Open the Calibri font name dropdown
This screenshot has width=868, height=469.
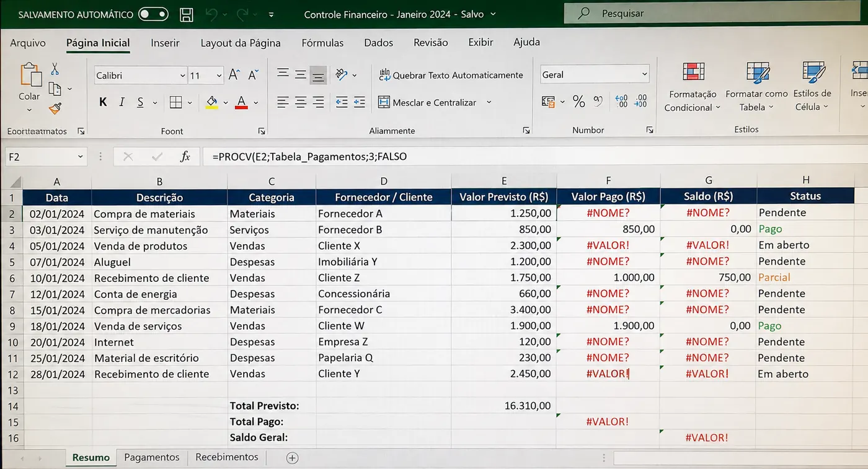(x=182, y=76)
